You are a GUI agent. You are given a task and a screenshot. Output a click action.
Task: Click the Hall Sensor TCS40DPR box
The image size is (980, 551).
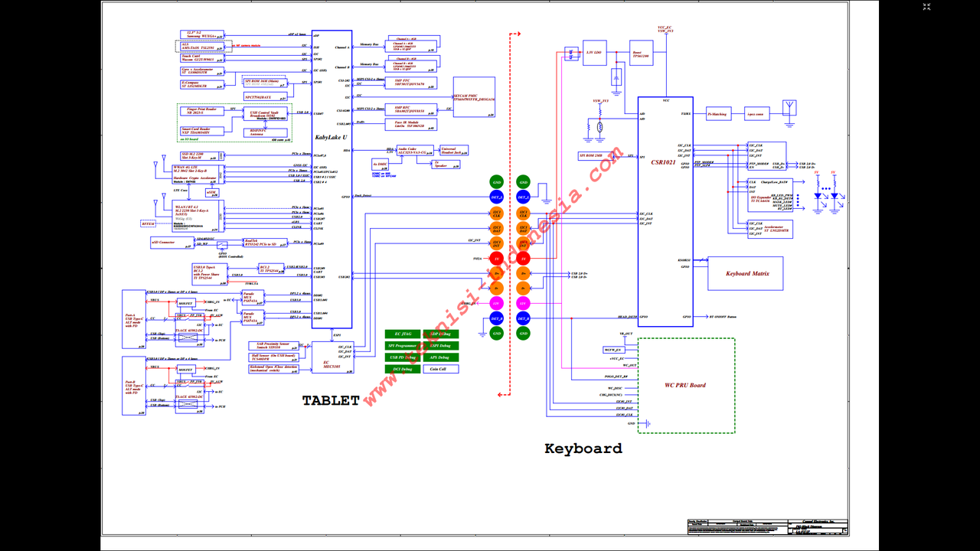click(x=274, y=357)
